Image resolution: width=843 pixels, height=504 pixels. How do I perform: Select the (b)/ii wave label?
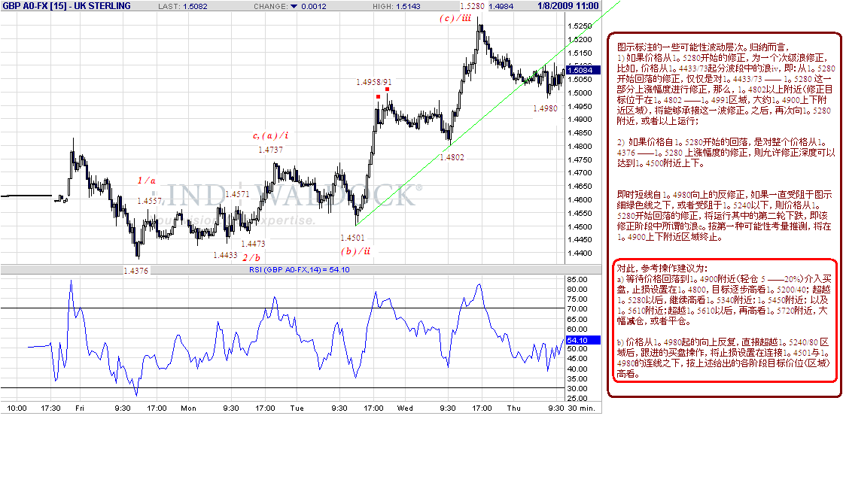click(355, 251)
